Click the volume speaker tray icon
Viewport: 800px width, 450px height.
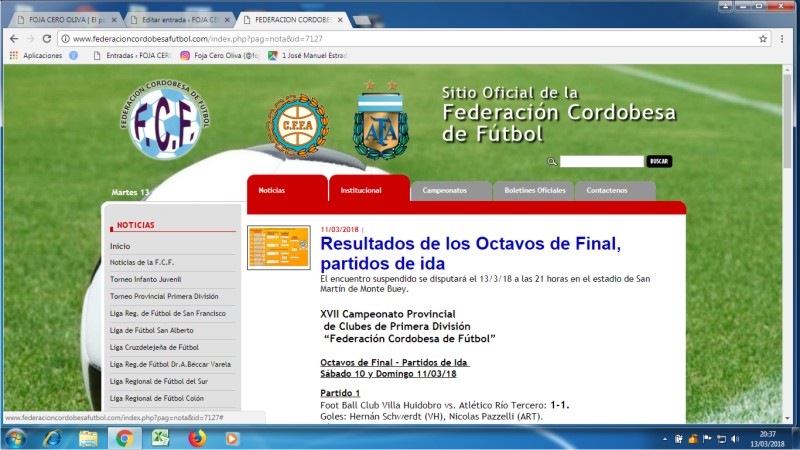pos(735,439)
